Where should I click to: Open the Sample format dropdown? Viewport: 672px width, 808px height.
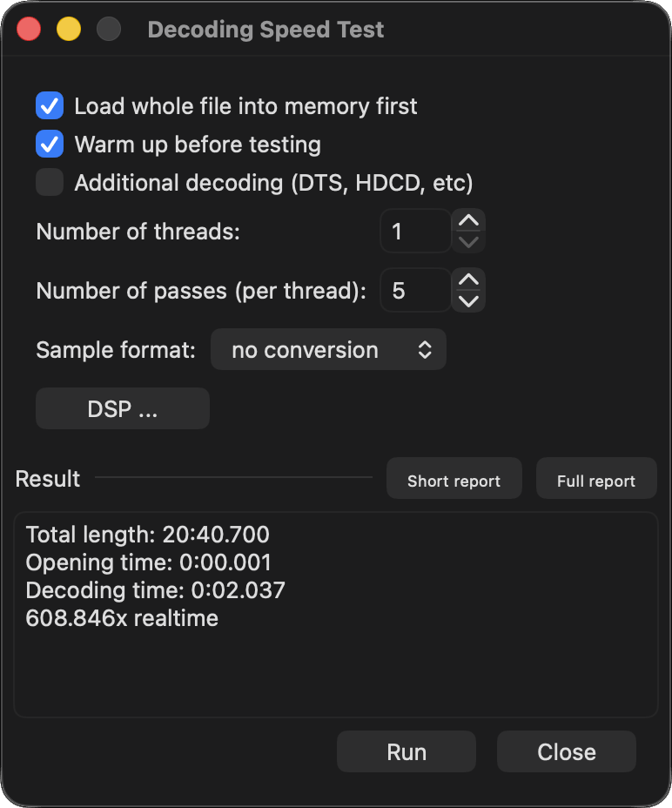328,350
